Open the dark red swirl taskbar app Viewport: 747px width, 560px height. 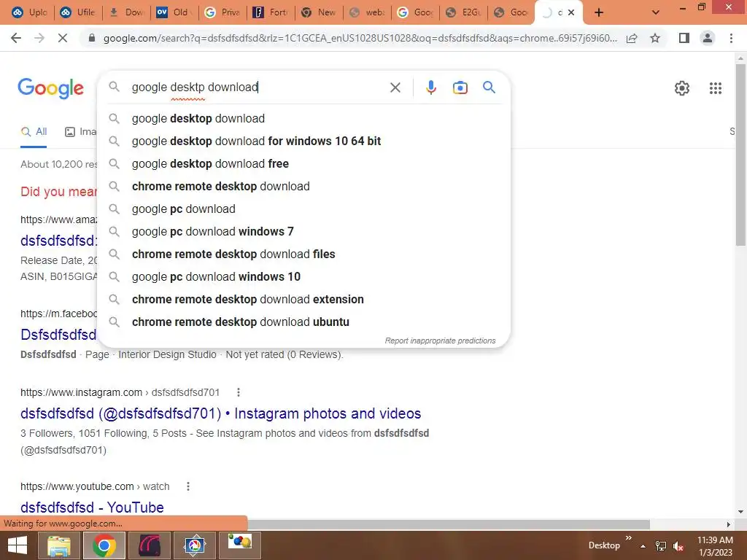[x=149, y=545]
